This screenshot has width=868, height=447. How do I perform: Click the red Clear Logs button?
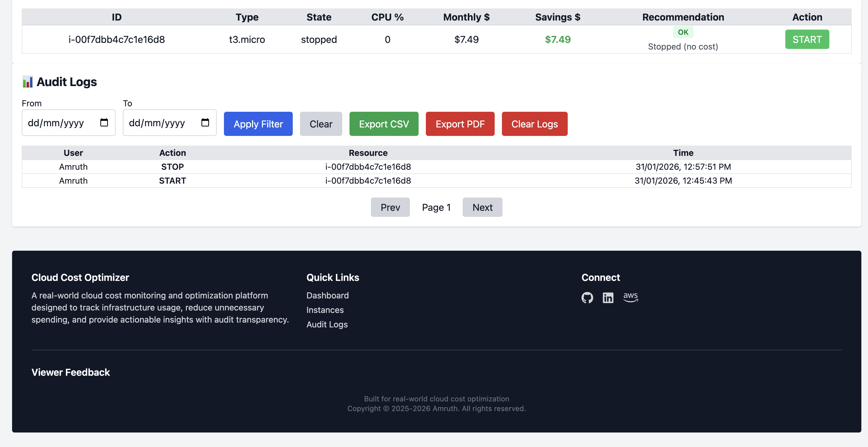tap(534, 124)
